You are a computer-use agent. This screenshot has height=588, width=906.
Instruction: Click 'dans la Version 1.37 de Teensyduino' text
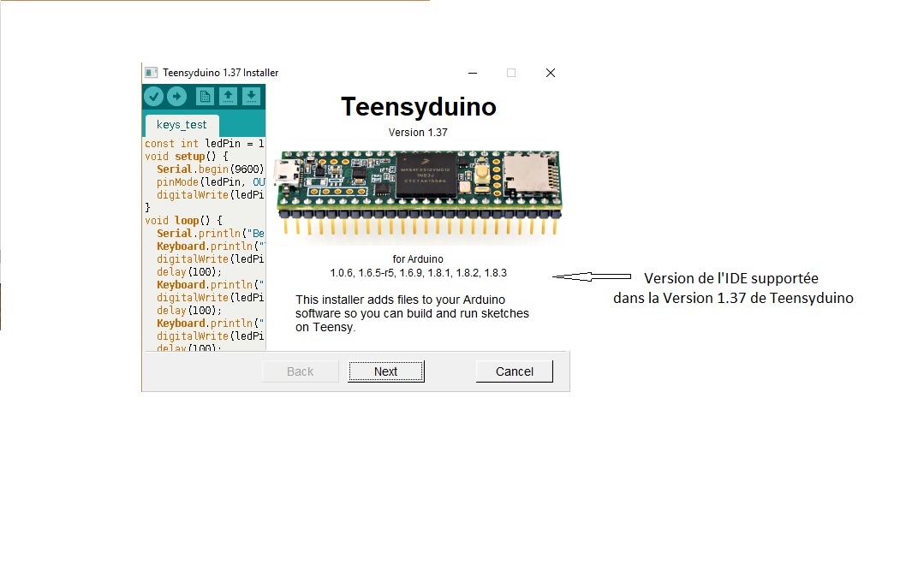coord(733,298)
